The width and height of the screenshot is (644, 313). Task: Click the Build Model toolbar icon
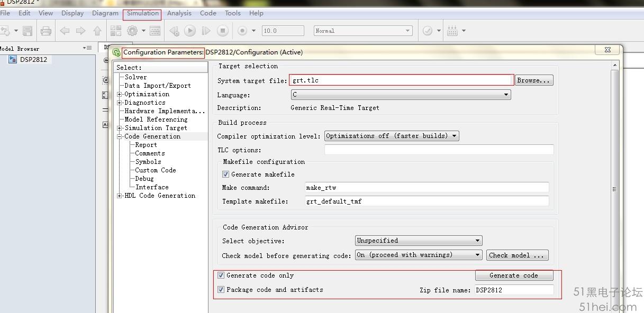point(452,31)
